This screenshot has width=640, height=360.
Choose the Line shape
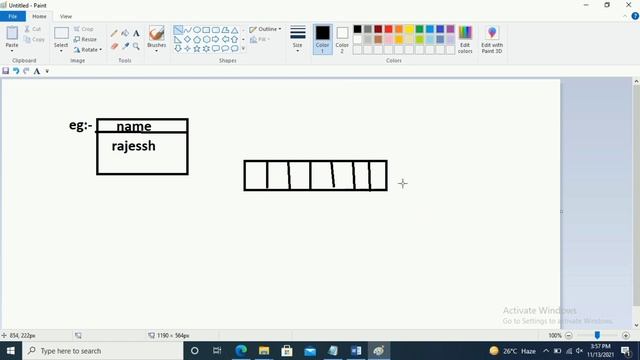[178, 30]
